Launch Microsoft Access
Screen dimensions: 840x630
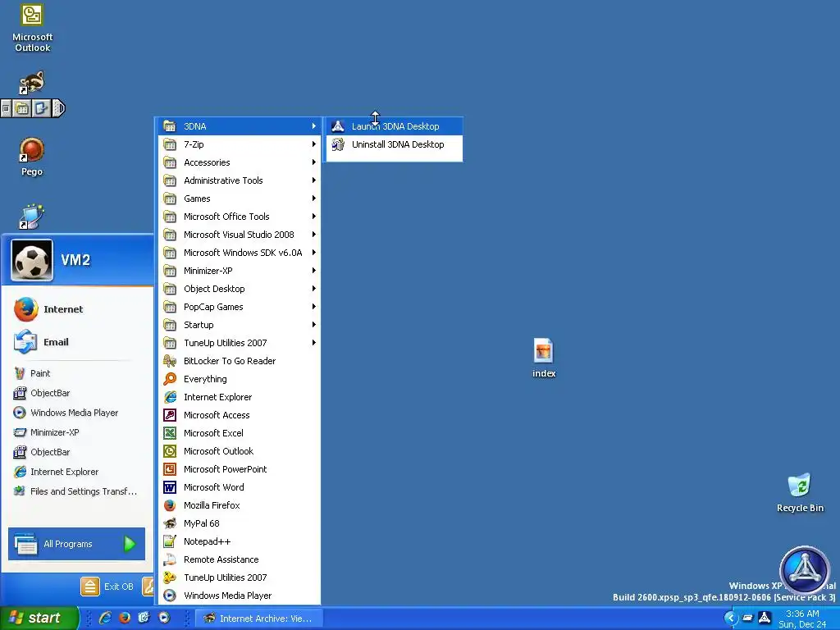(240, 415)
